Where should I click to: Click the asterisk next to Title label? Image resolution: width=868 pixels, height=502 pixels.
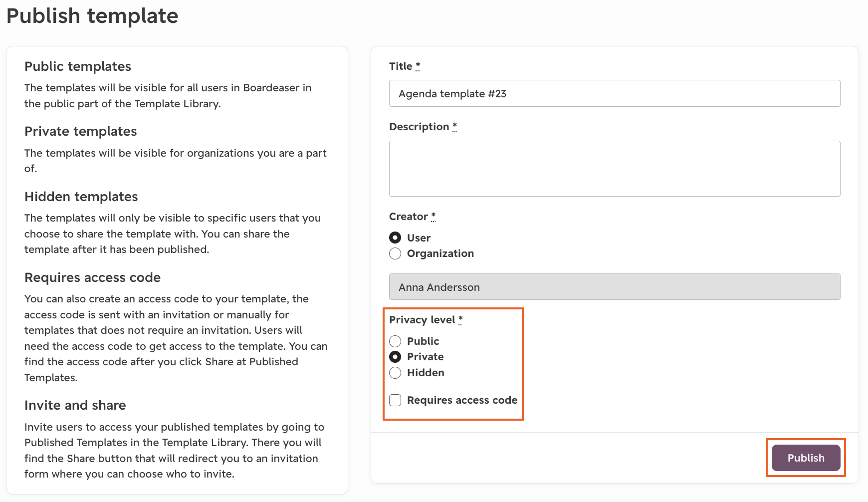418,66
